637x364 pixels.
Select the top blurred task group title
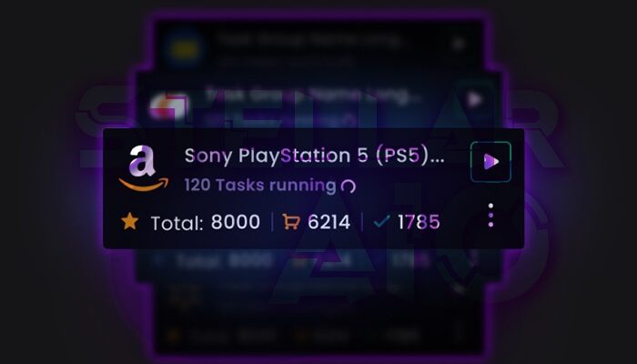[x=308, y=40]
